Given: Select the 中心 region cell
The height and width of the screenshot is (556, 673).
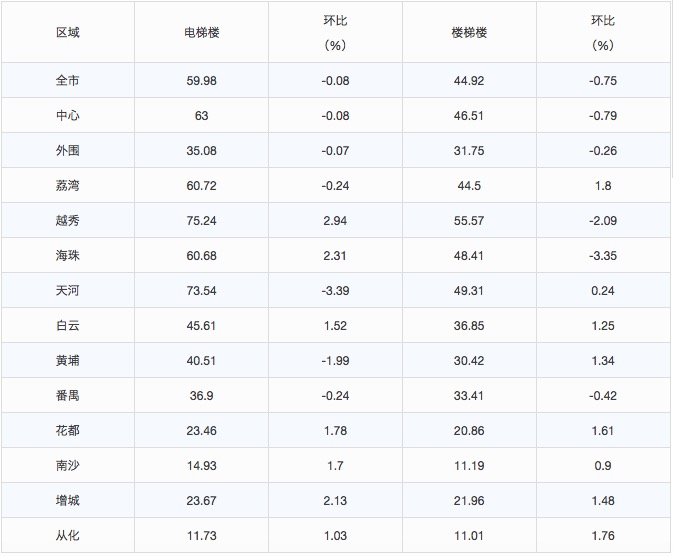Looking at the screenshot, I should (x=67, y=116).
